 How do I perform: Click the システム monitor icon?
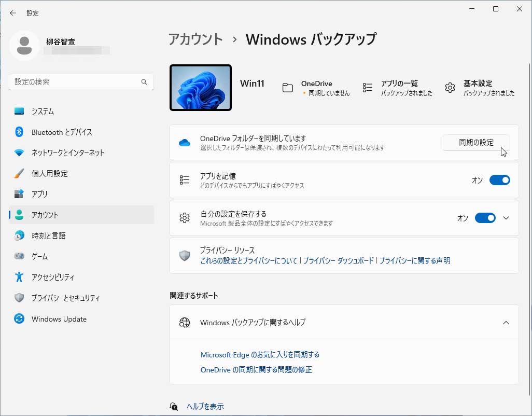[x=19, y=112]
